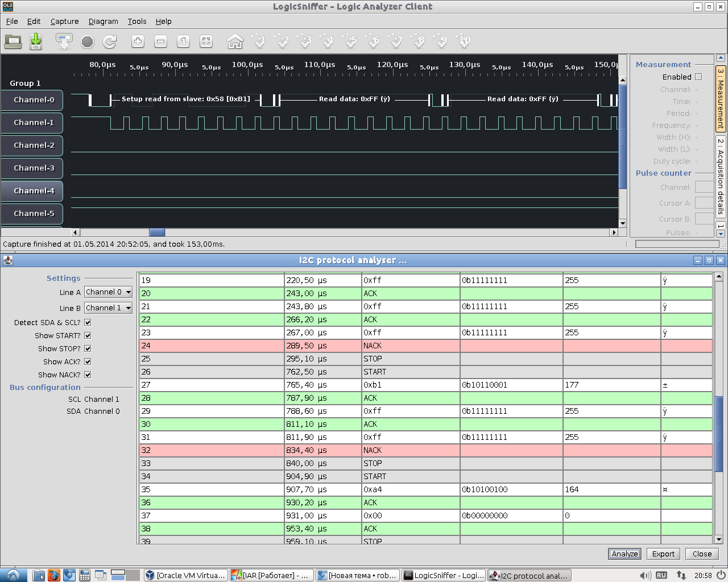The height and width of the screenshot is (582, 728).
Task: Jump to cursor 1 using the toolbar
Action: point(260,41)
